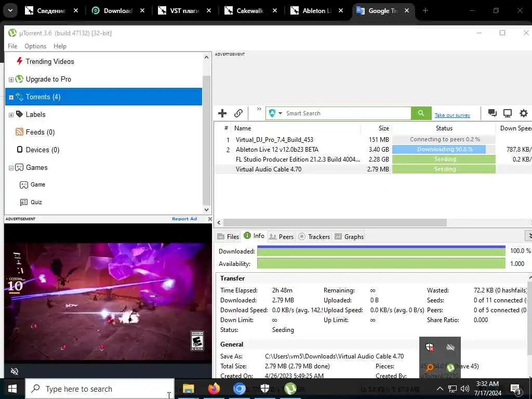The width and height of the screenshot is (532, 399).
Task: Open the Windows Start menu
Action: pyautogui.click(x=12, y=389)
